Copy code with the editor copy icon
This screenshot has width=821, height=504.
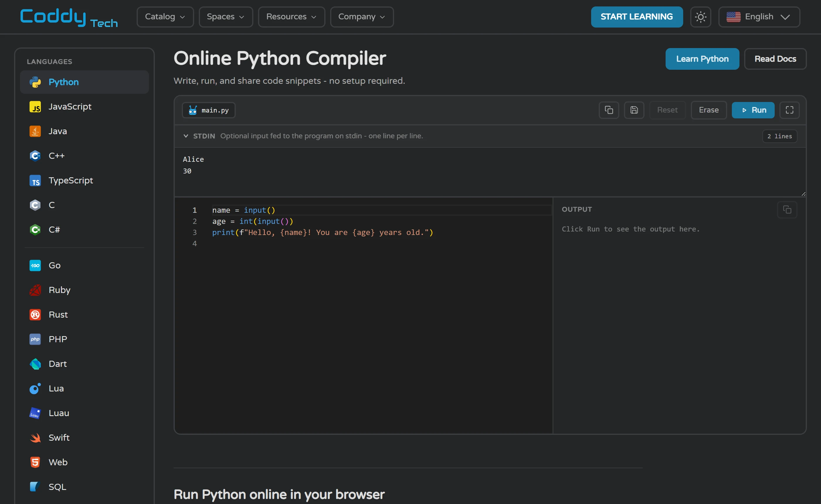(609, 110)
